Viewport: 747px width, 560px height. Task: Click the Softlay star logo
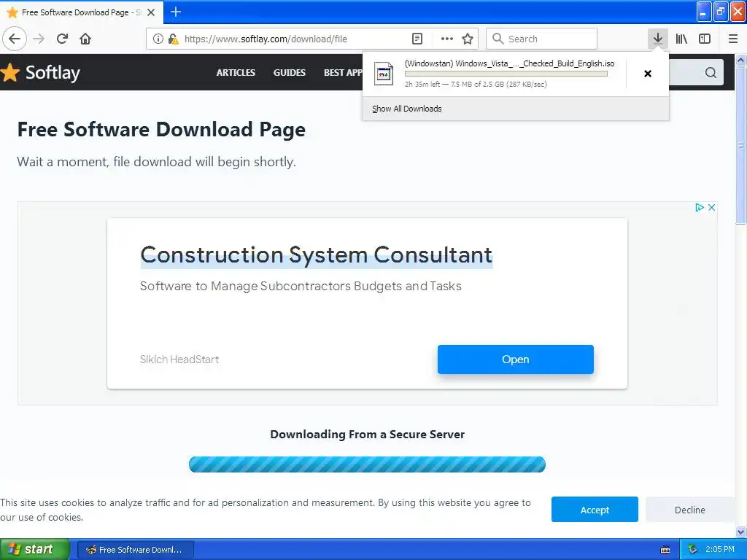pos(10,72)
